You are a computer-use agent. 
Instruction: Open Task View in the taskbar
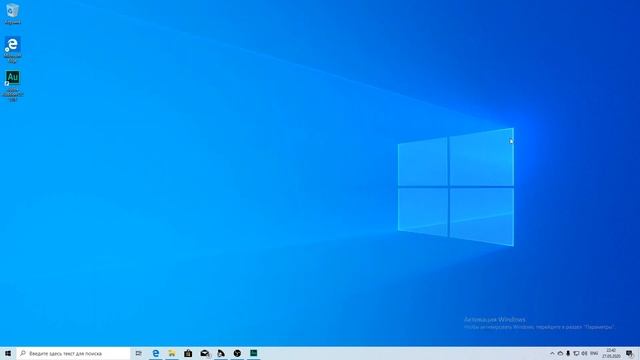click(x=139, y=353)
